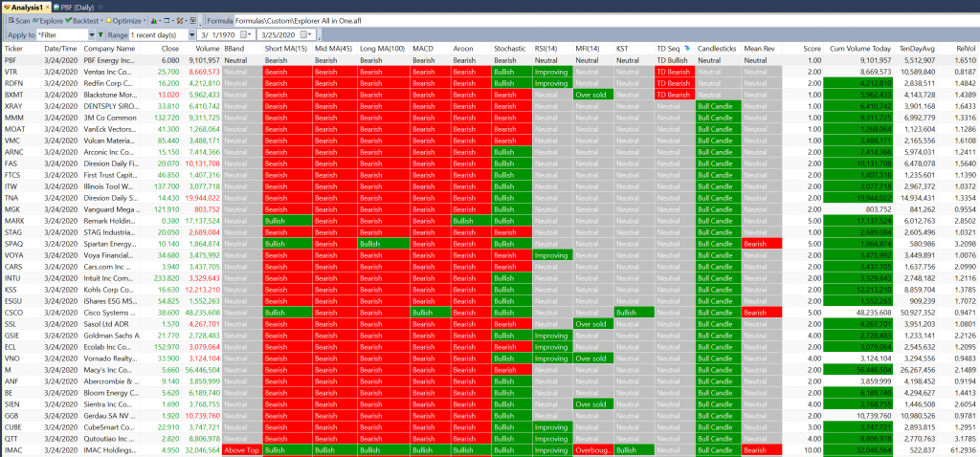Sort results by the Score column header
The width and height of the screenshot is (980, 457).
(x=813, y=48)
